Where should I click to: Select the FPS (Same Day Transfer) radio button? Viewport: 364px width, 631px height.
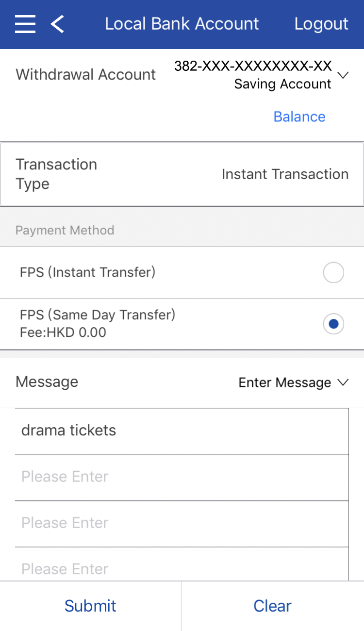(333, 324)
